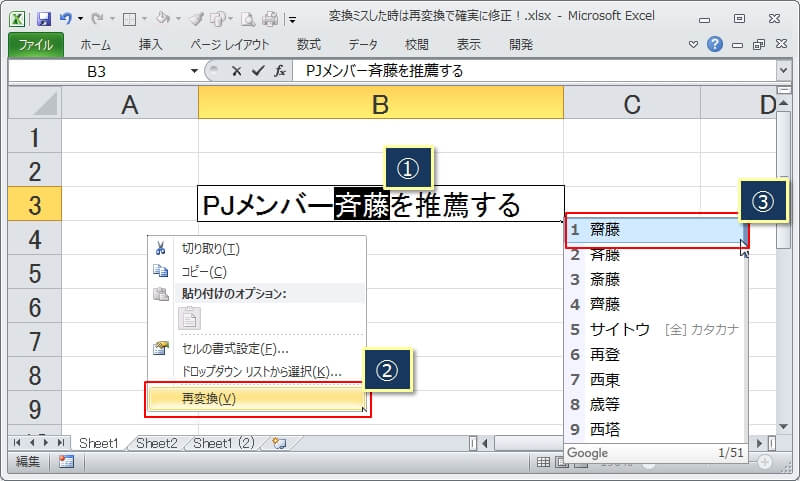Image resolution: width=800 pixels, height=481 pixels.
Task: Click the Undo arrow icon
Action: (x=65, y=19)
